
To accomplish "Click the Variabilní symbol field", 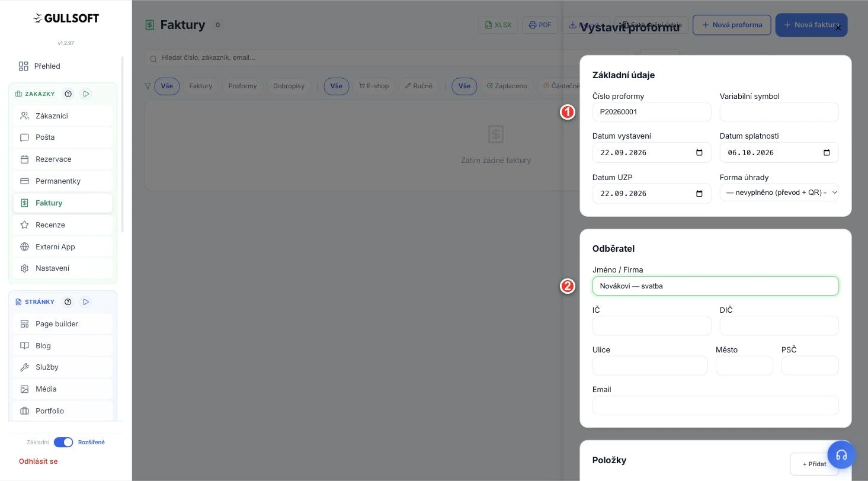I will (x=779, y=112).
